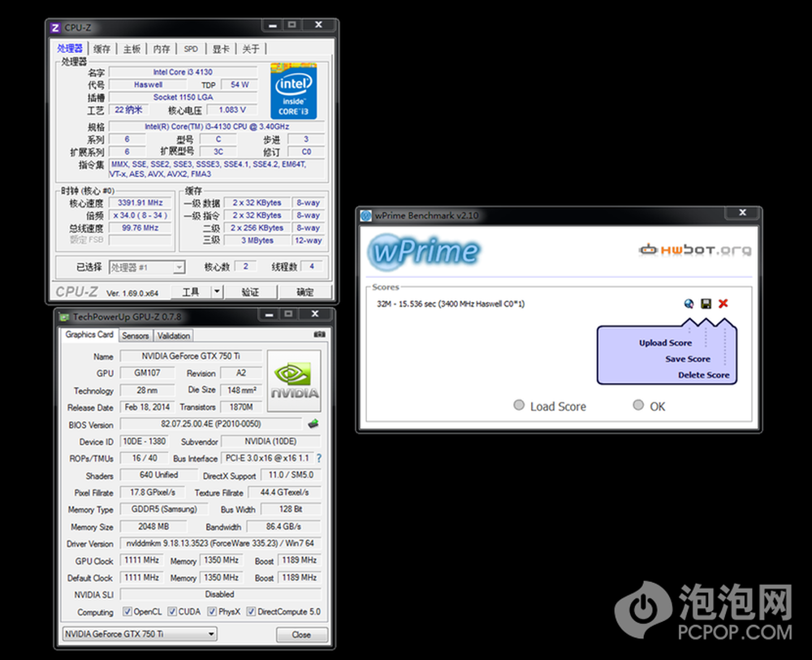
Task: Save BIOS using the chip icon
Action: click(313, 424)
